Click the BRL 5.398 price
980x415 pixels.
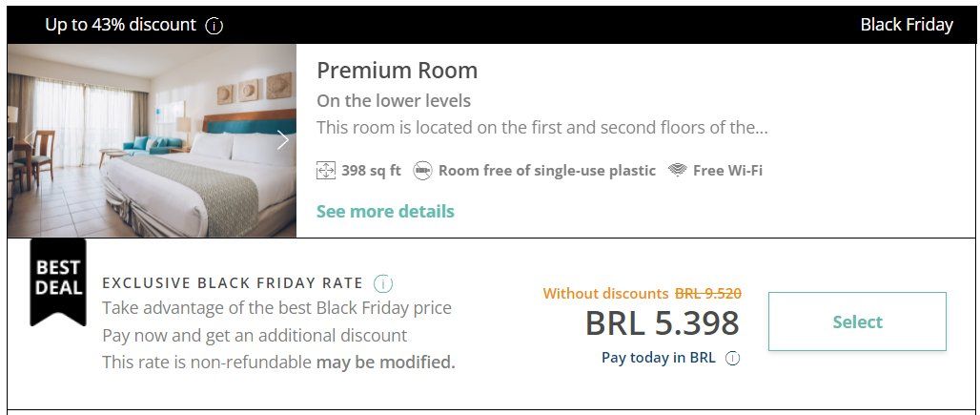click(662, 323)
